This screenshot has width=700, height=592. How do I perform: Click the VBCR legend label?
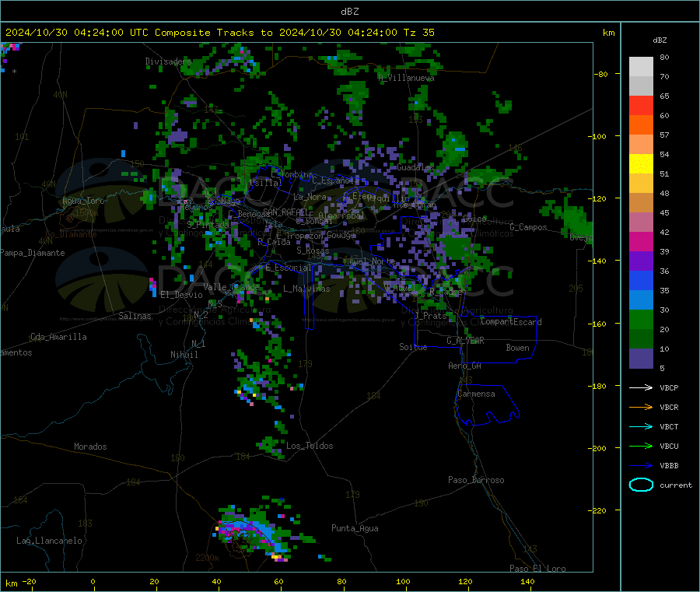(669, 407)
